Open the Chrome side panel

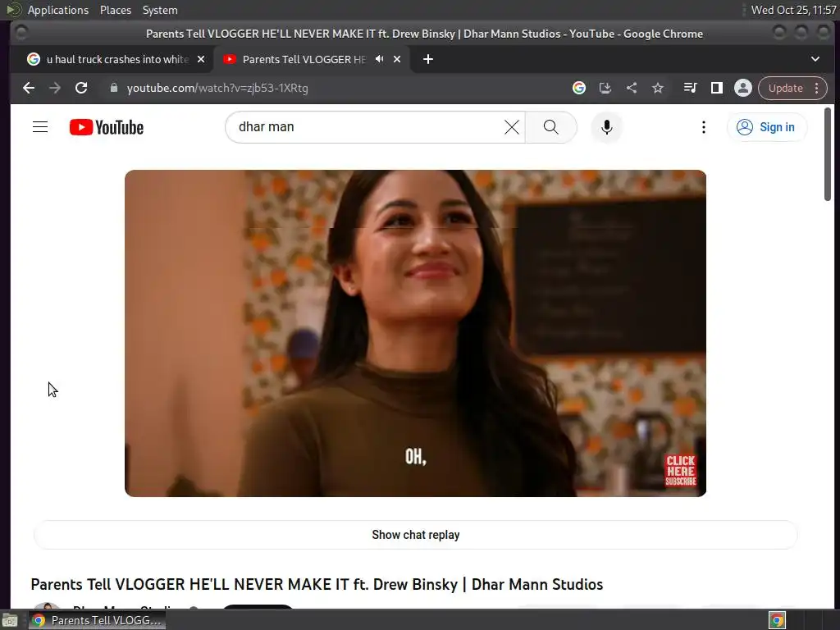[x=717, y=88]
